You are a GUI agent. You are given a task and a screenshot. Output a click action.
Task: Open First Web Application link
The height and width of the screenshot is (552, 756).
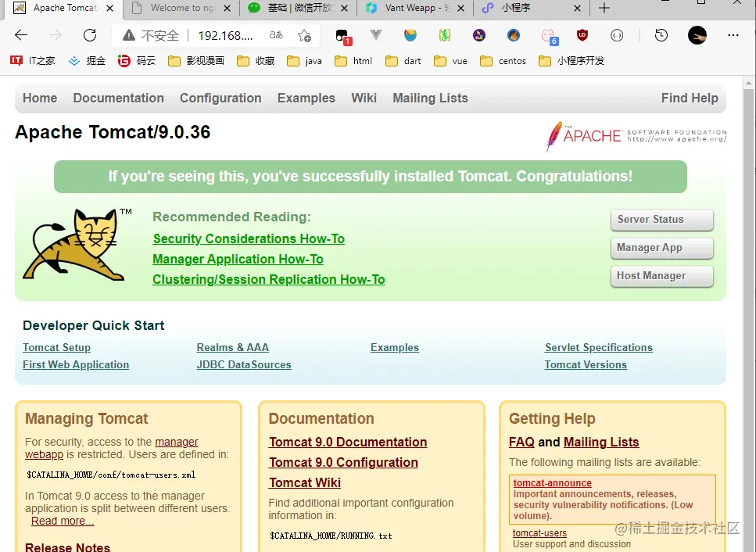pos(76,364)
